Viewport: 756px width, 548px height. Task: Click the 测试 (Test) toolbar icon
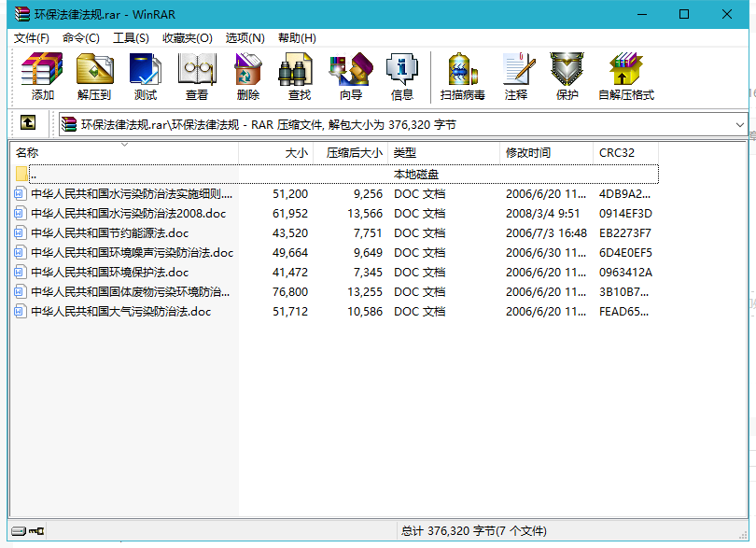point(145,69)
